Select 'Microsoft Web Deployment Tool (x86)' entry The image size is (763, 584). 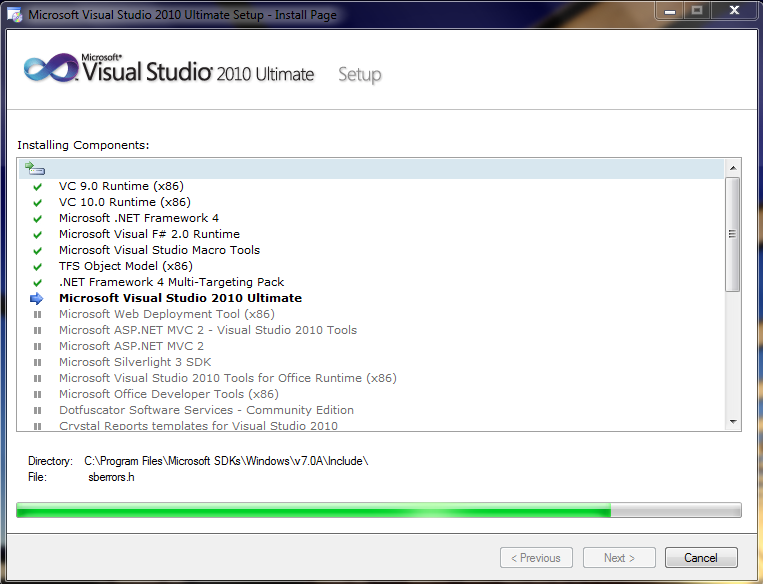(167, 314)
